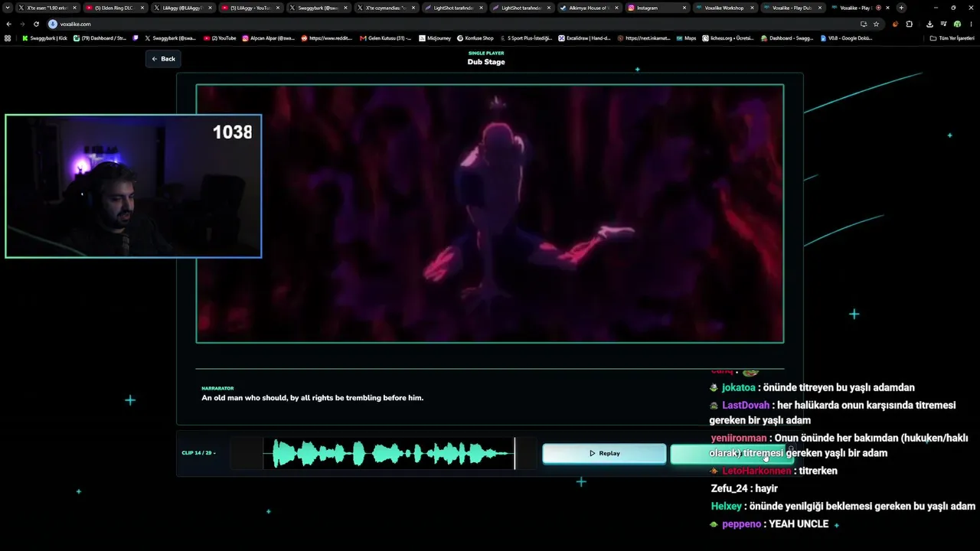Switch to the 'X'te eser' tab
Screen dimensions: 980x551
click(47, 8)
